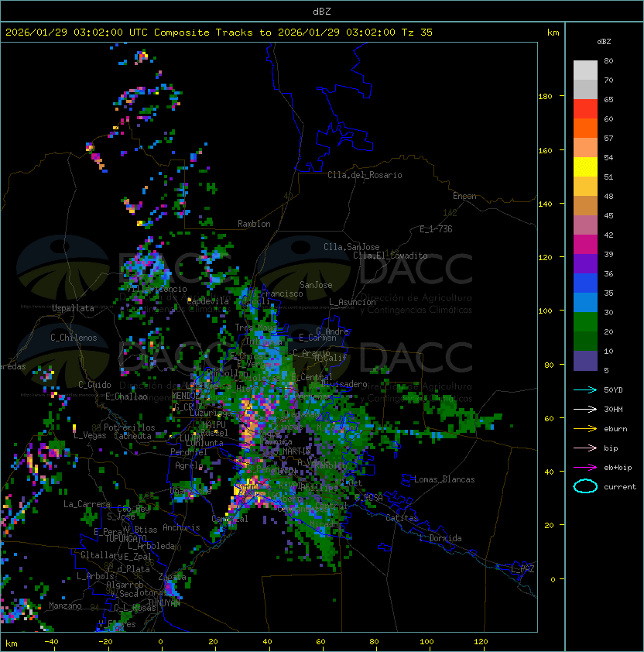
Task: Choose the green swatch between 30 and 20
Action: (x=585, y=322)
